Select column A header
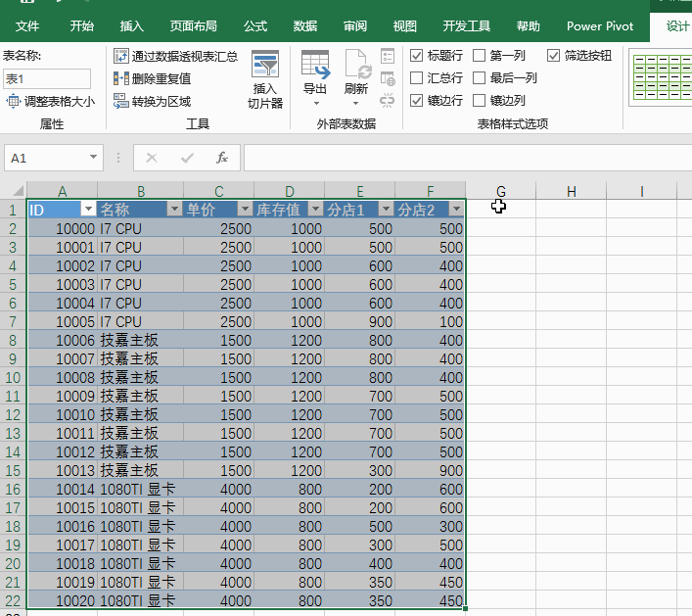Screen dimensions: 692x616 point(62,191)
